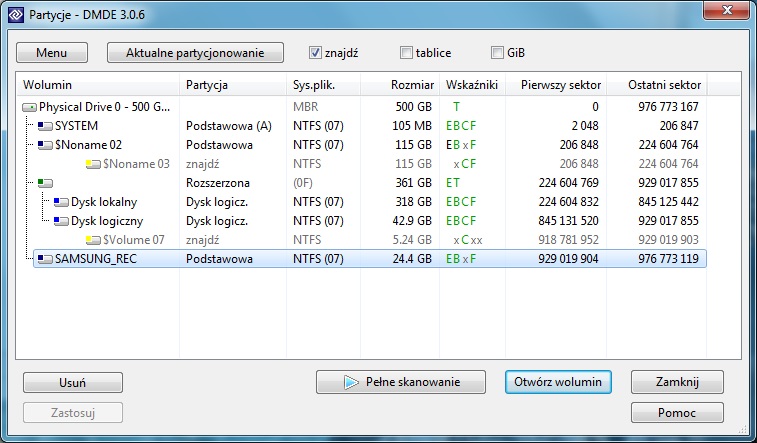Image resolution: width=757 pixels, height=443 pixels.
Task: Click the DMDE application icon in title bar
Action: coord(16,14)
